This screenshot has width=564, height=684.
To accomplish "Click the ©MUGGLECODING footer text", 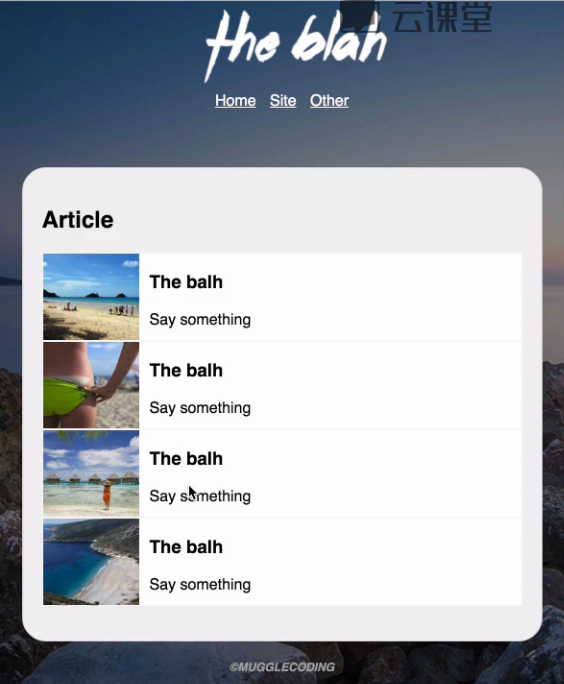I will click(x=282, y=667).
